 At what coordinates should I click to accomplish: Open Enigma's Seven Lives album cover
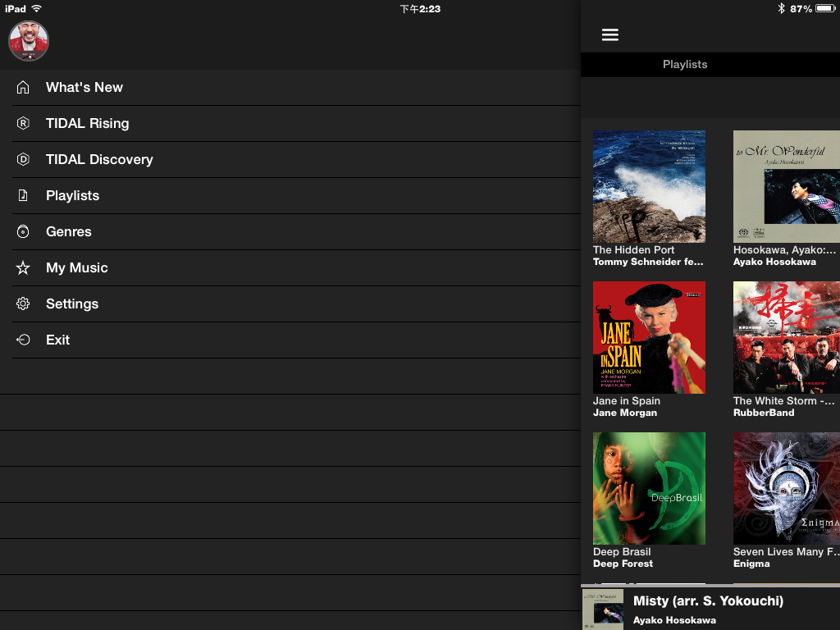[786, 488]
